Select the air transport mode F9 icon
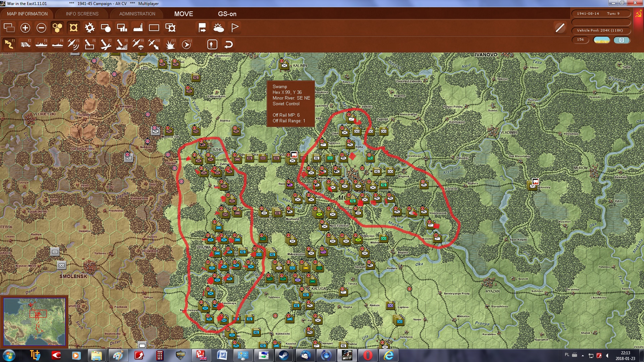The height and width of the screenshot is (362, 644). [138, 44]
